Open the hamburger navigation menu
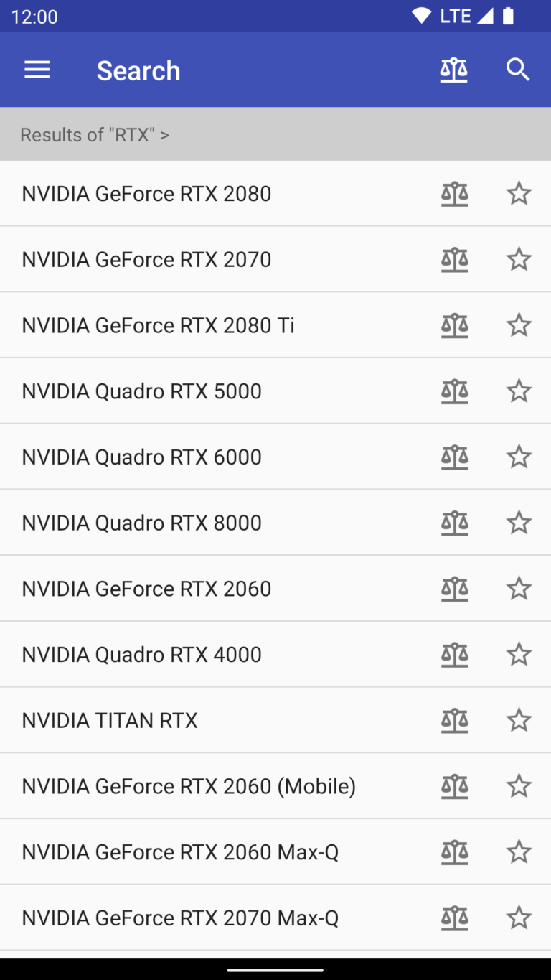 (37, 70)
